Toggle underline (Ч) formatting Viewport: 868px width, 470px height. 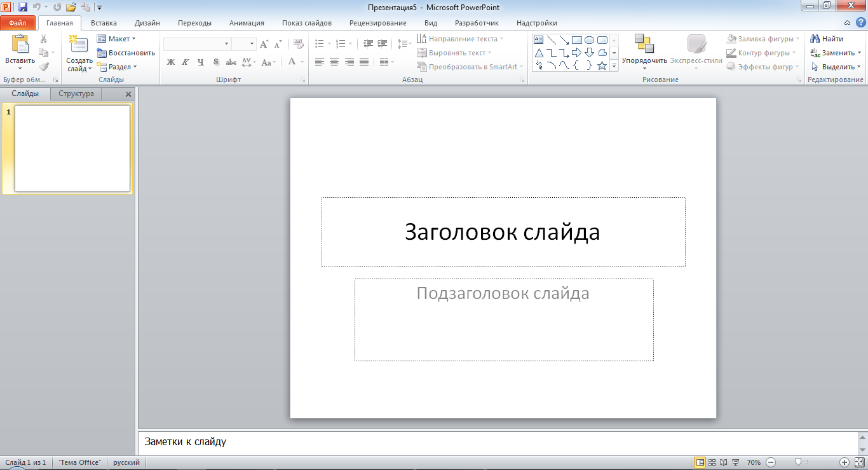tap(201, 62)
